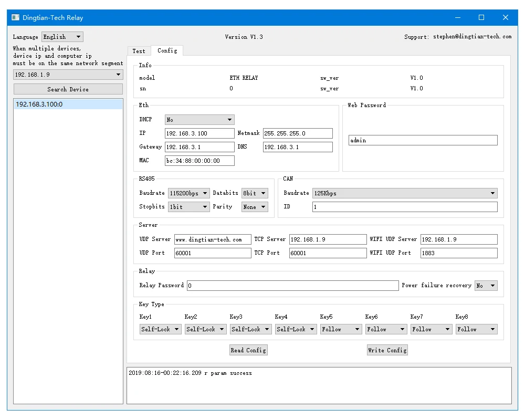This screenshot has height=420, width=525.
Task: Click the Write Config button
Action: click(387, 350)
